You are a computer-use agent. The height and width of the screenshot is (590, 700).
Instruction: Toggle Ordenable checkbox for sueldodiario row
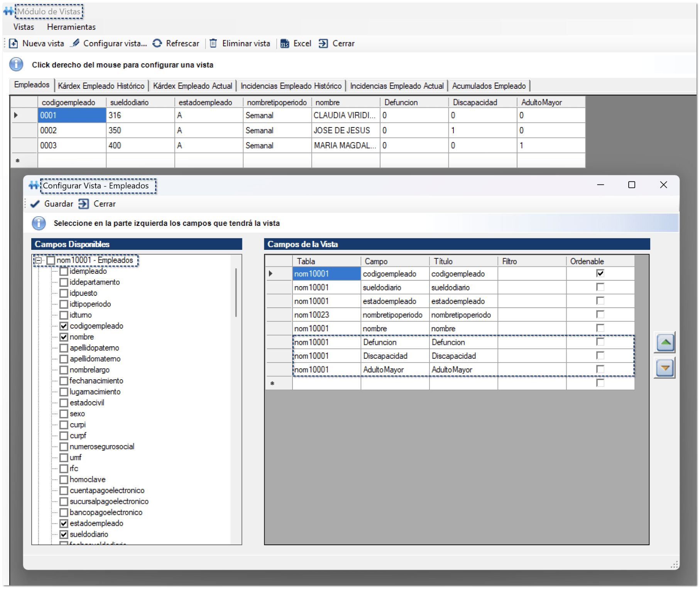click(x=600, y=287)
